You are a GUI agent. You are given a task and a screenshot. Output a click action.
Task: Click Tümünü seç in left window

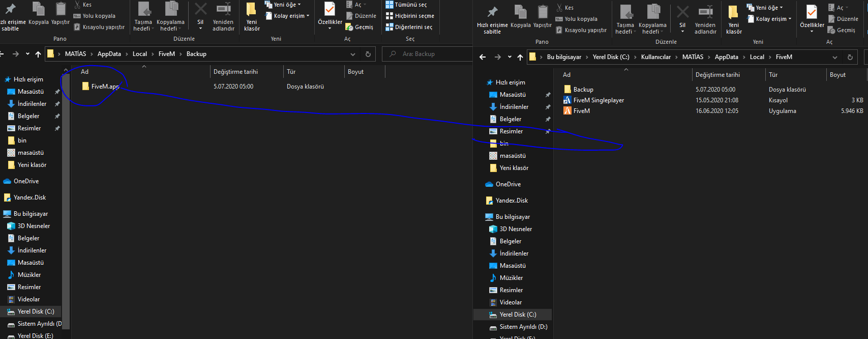click(406, 5)
